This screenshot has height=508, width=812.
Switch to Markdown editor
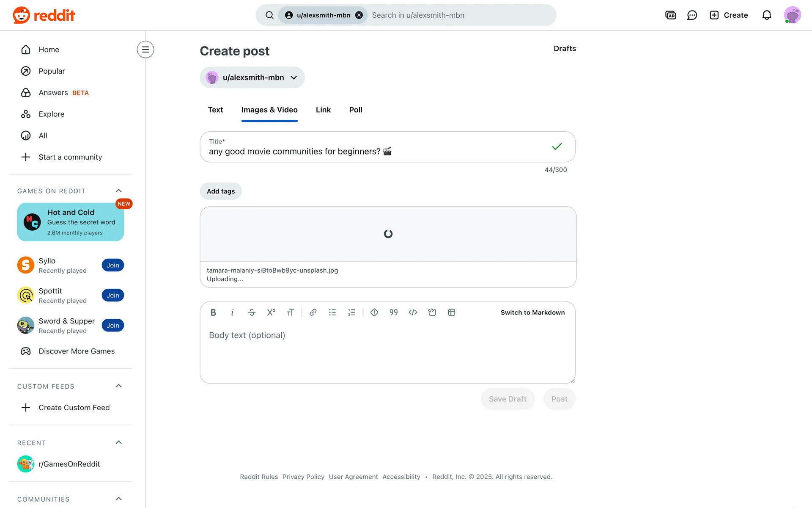pyautogui.click(x=532, y=312)
